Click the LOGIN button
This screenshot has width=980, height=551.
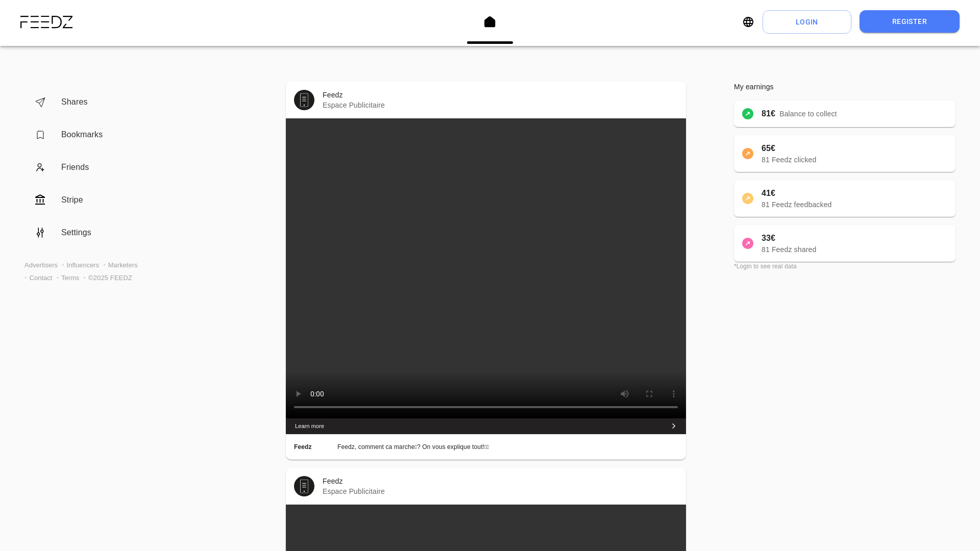click(x=806, y=22)
